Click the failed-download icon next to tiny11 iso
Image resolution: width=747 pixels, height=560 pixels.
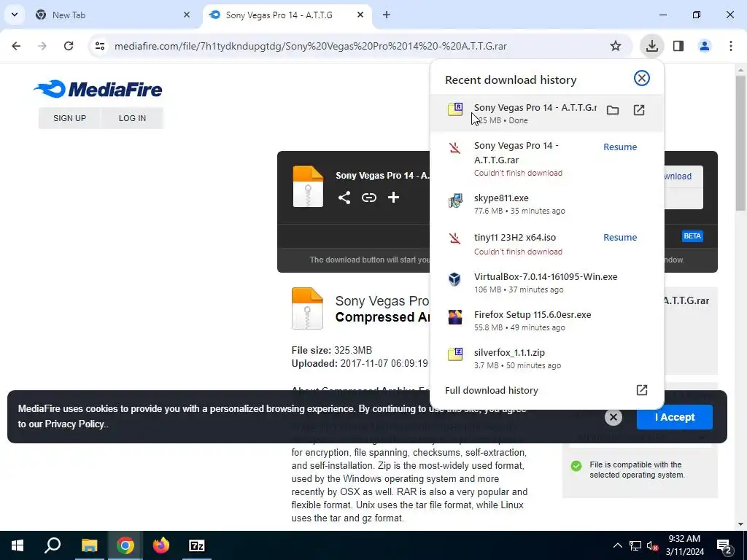point(455,238)
